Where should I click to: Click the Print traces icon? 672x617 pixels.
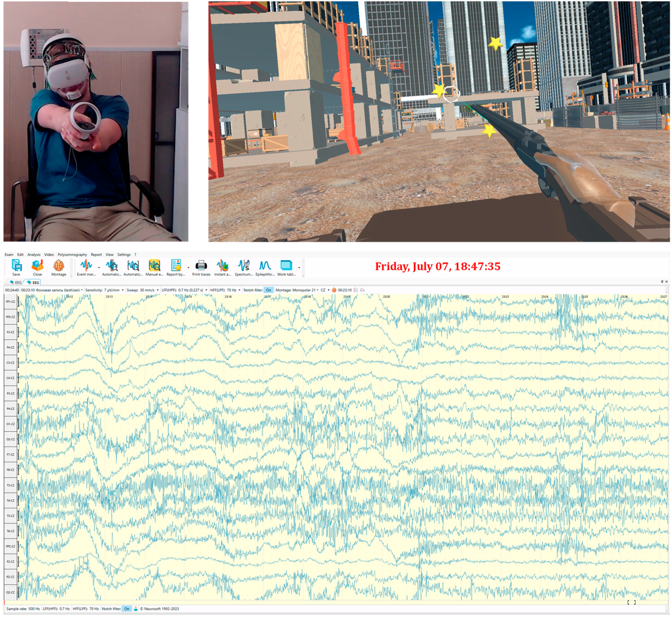point(201,266)
